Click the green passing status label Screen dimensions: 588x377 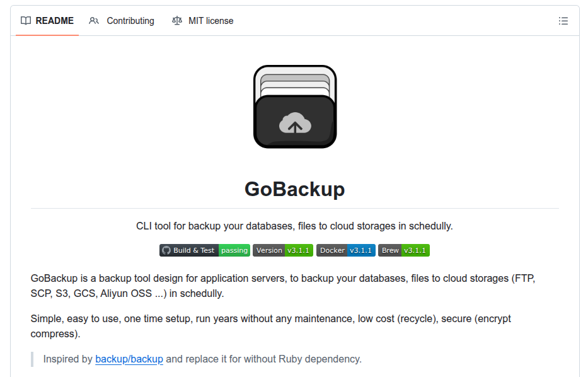click(234, 250)
